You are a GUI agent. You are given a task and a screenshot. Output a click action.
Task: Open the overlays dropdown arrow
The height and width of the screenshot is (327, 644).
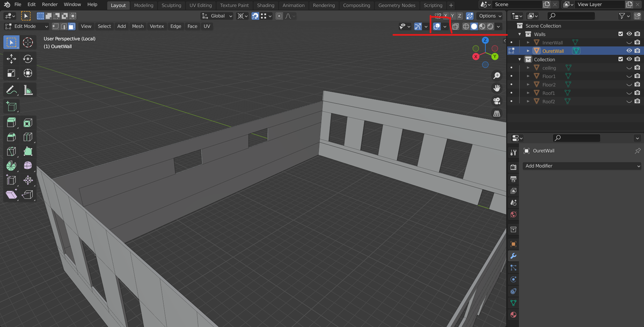(x=445, y=26)
